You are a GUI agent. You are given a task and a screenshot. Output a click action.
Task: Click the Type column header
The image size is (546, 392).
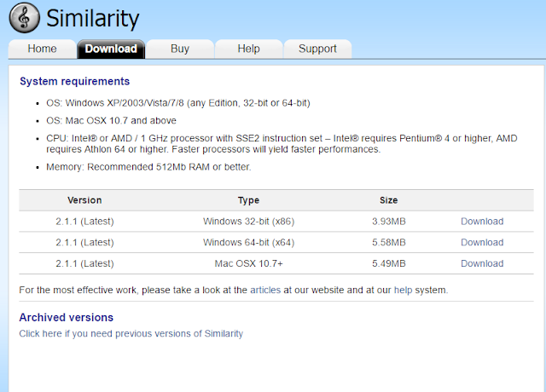click(x=248, y=200)
